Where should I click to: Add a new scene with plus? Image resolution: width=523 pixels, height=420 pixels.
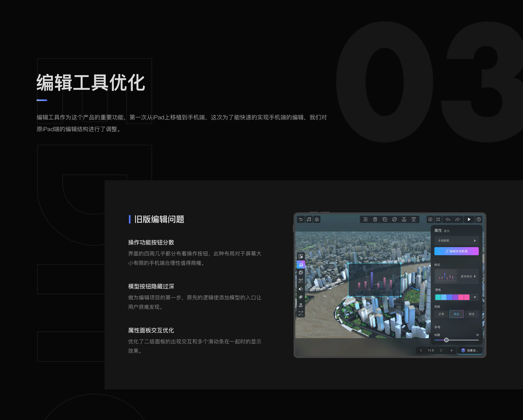451,350
